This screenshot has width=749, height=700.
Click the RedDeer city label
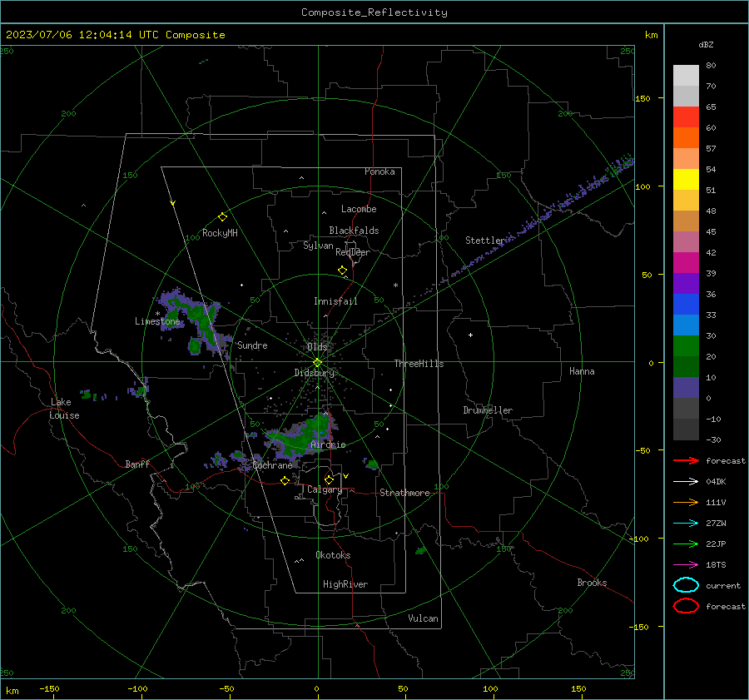[353, 252]
